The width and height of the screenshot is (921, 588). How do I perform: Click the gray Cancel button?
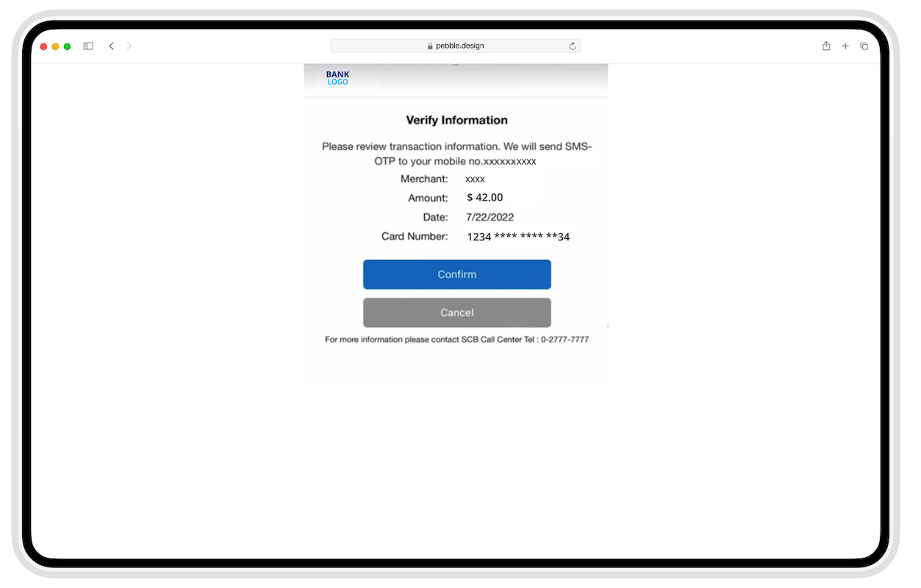[457, 312]
